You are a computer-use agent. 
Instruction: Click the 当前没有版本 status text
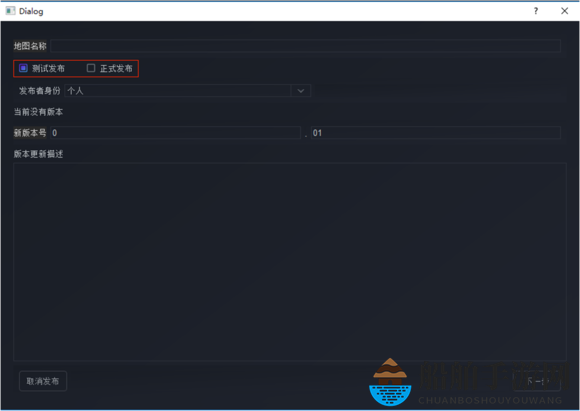[38, 112]
